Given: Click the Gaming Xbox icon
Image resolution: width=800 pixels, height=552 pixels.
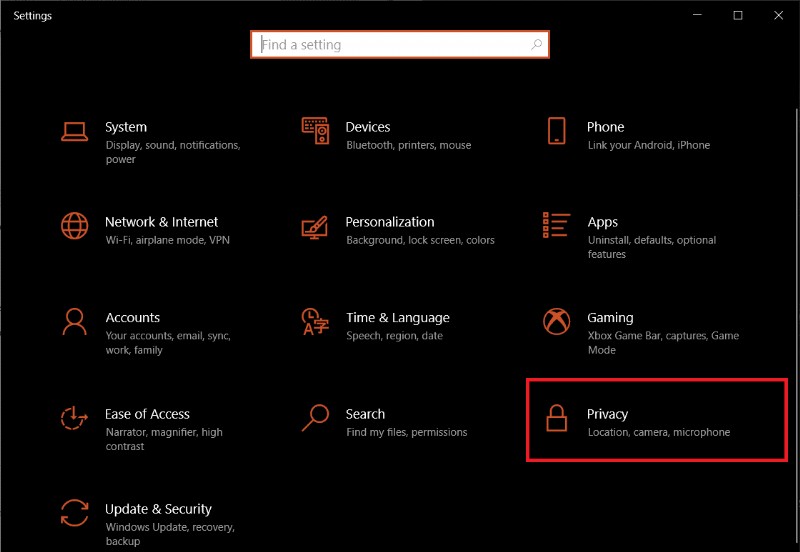Looking at the screenshot, I should pos(557,321).
